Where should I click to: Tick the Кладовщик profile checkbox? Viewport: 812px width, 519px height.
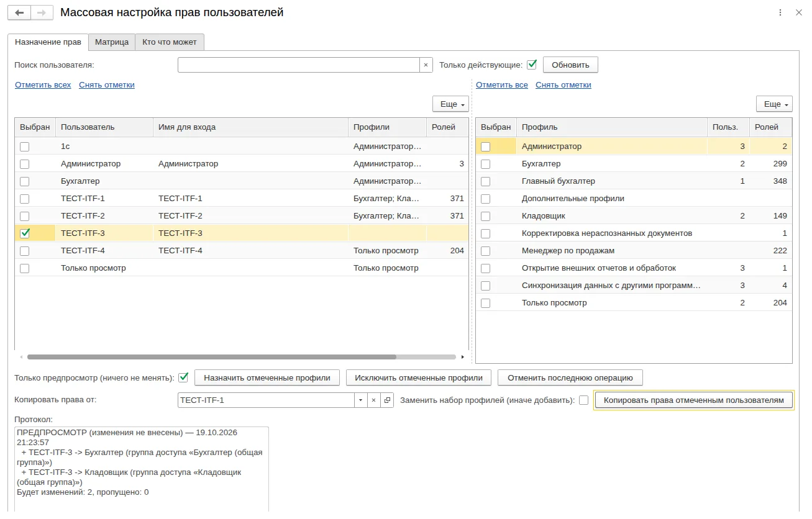486,216
